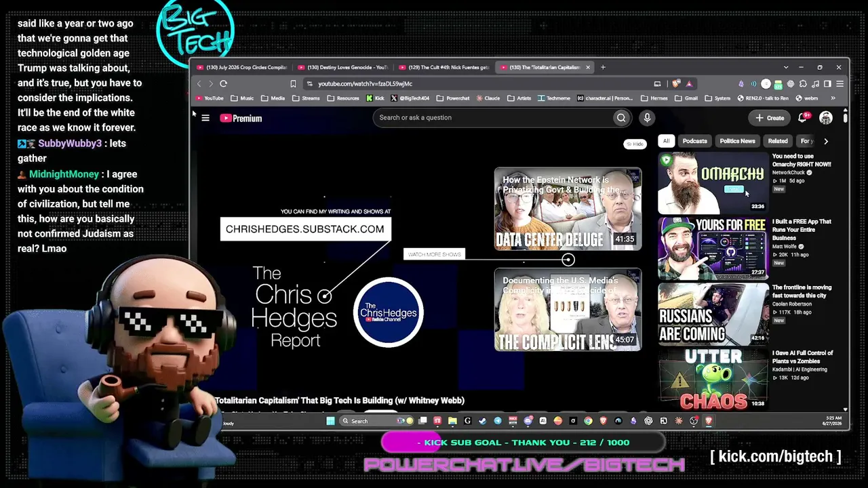Open the Powerchat bookmarks folder
This screenshot has width=868, height=488.
click(453, 98)
